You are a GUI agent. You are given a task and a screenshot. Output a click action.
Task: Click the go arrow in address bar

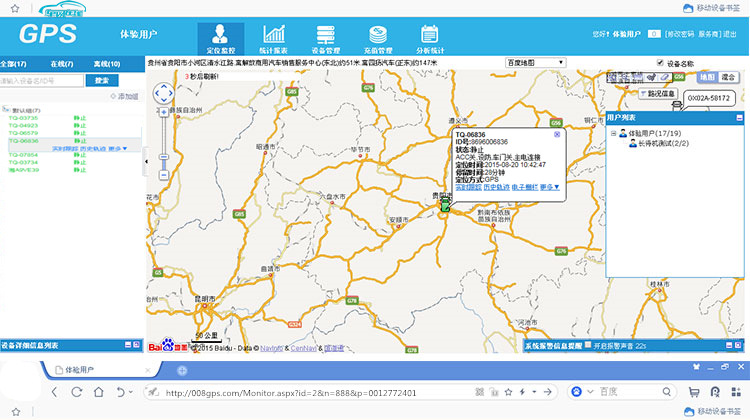548,392
